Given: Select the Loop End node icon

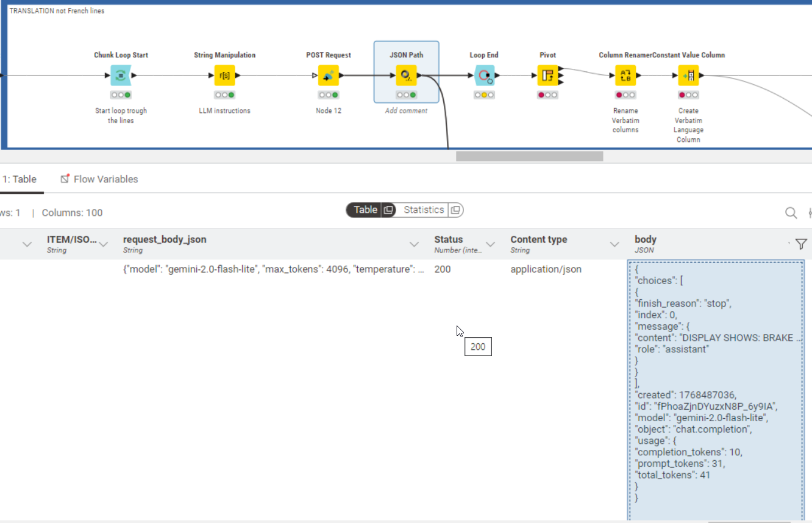Looking at the screenshot, I should (484, 76).
